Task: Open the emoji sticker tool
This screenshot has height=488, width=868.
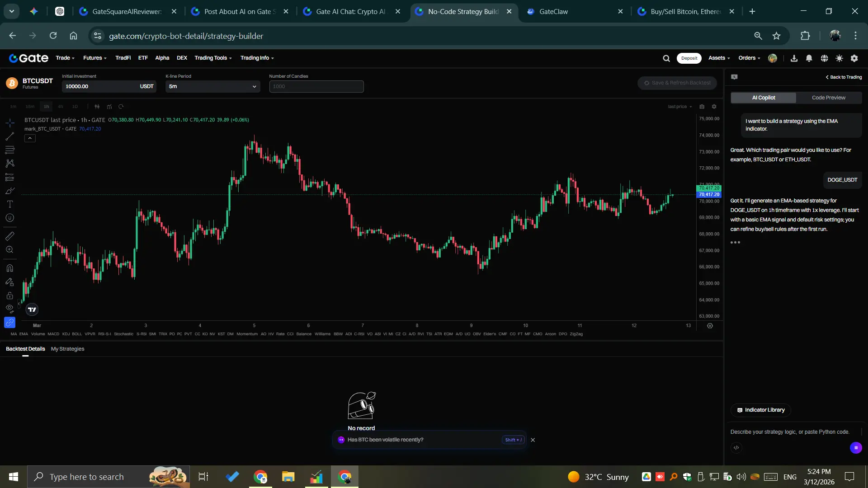Action: [x=9, y=218]
